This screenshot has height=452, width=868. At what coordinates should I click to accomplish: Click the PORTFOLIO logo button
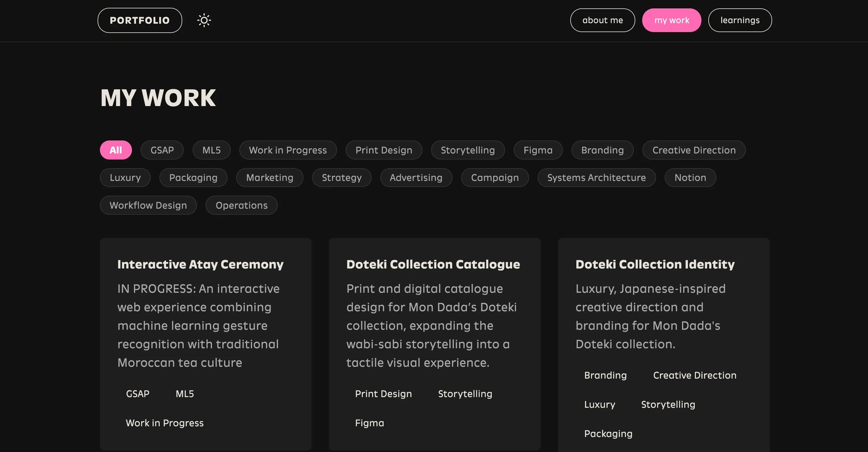pos(140,20)
